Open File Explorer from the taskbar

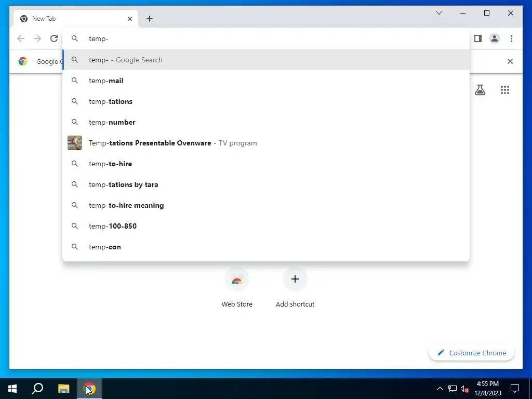(63, 389)
